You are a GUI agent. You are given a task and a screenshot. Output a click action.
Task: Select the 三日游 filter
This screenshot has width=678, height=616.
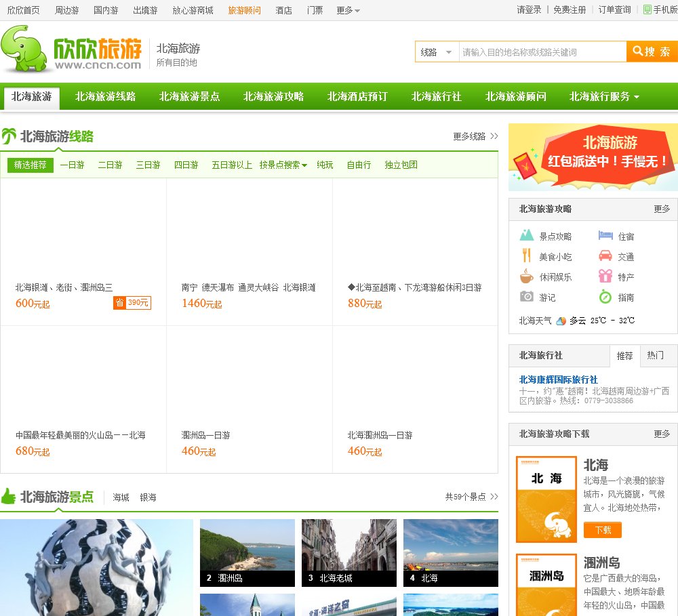pyautogui.click(x=148, y=165)
